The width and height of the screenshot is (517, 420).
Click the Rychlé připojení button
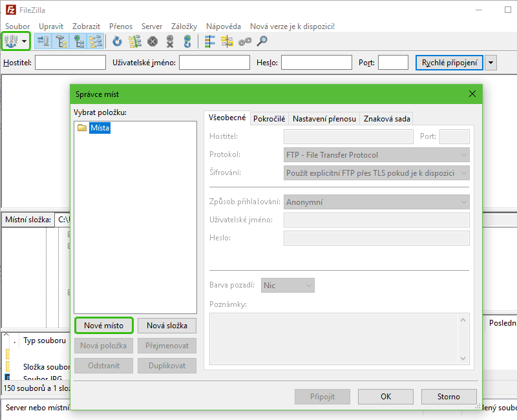pos(449,63)
